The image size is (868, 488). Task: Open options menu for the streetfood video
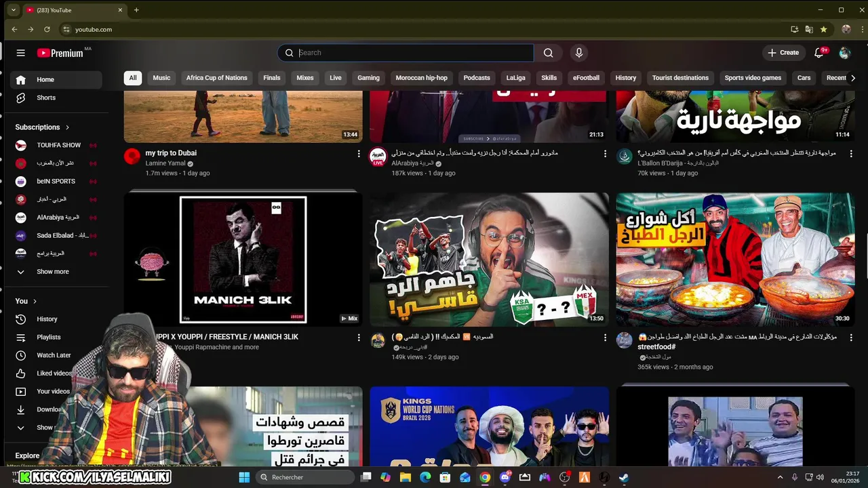pyautogui.click(x=851, y=338)
